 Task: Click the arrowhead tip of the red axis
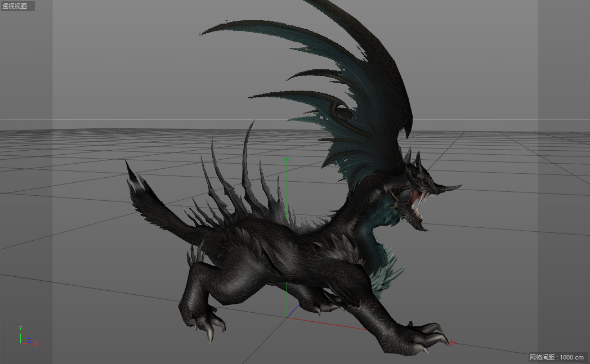pos(453,342)
